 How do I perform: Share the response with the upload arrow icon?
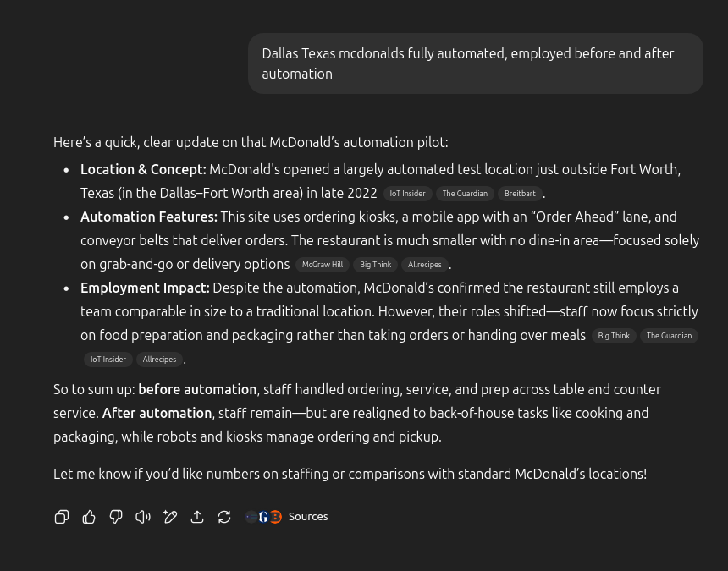click(x=197, y=517)
